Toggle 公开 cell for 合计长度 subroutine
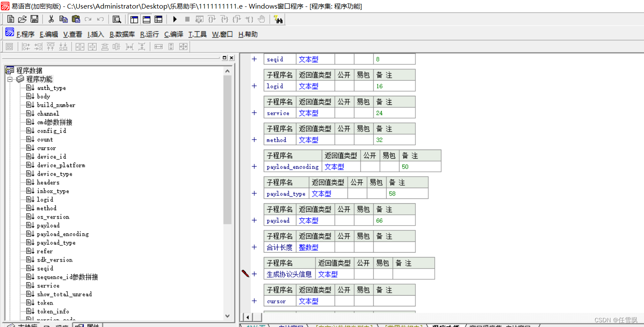Viewport: 644px width, 327px height. coord(345,247)
